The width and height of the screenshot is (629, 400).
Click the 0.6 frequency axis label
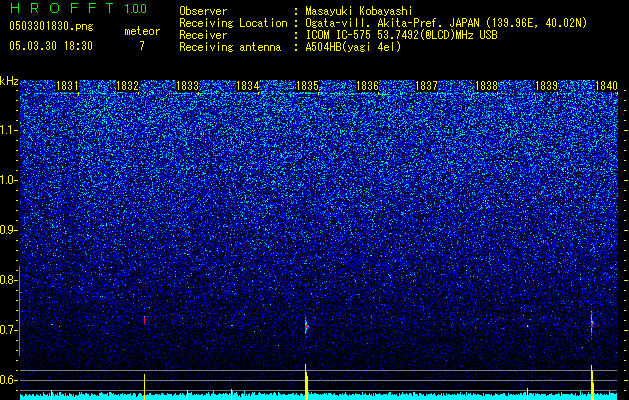click(9, 380)
